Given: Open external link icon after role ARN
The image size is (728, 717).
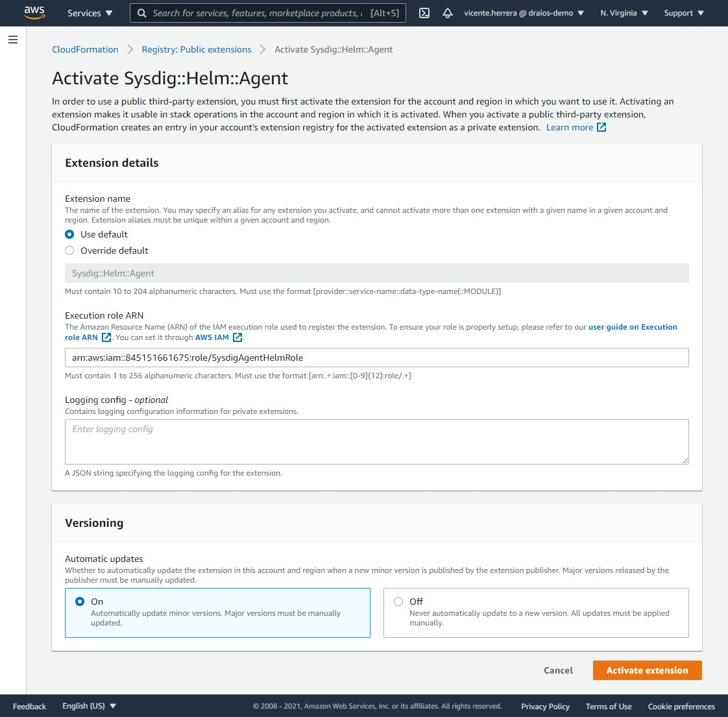Looking at the screenshot, I should coord(106,337).
